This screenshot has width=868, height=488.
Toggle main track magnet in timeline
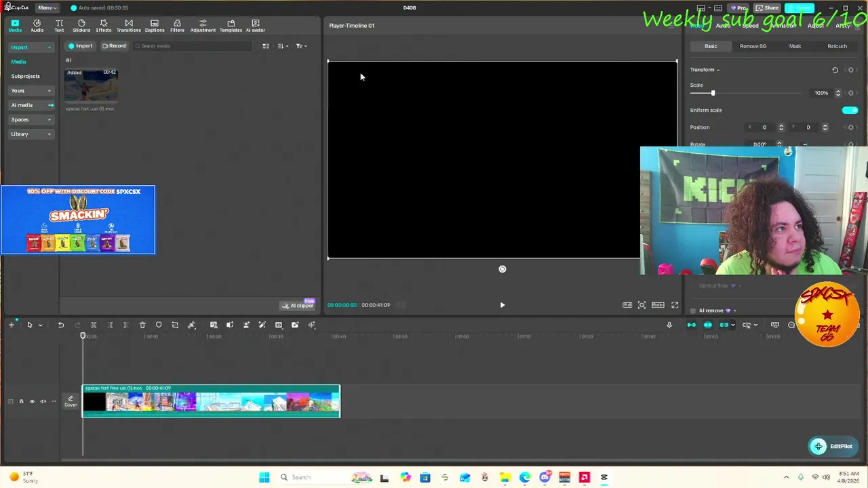pyautogui.click(x=692, y=325)
